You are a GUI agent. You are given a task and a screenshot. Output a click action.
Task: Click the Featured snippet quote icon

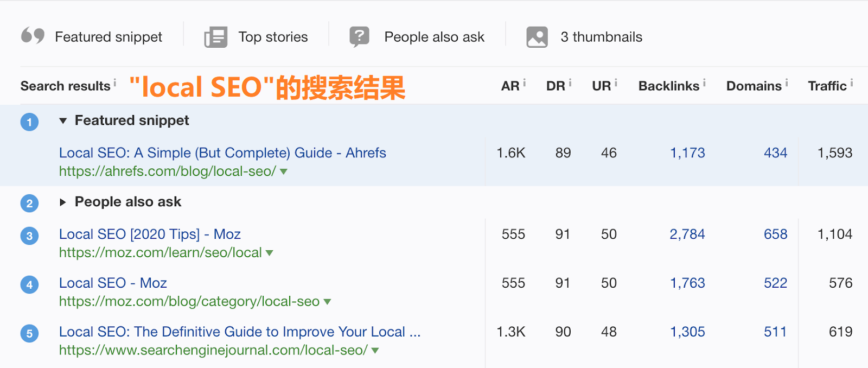tap(34, 36)
